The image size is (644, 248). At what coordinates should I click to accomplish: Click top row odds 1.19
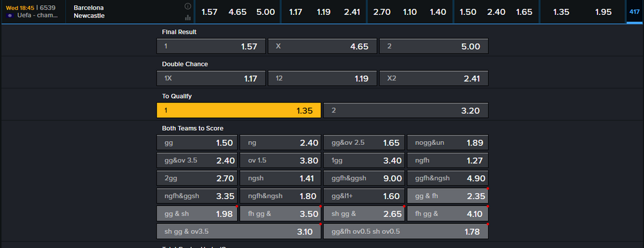[x=324, y=12]
